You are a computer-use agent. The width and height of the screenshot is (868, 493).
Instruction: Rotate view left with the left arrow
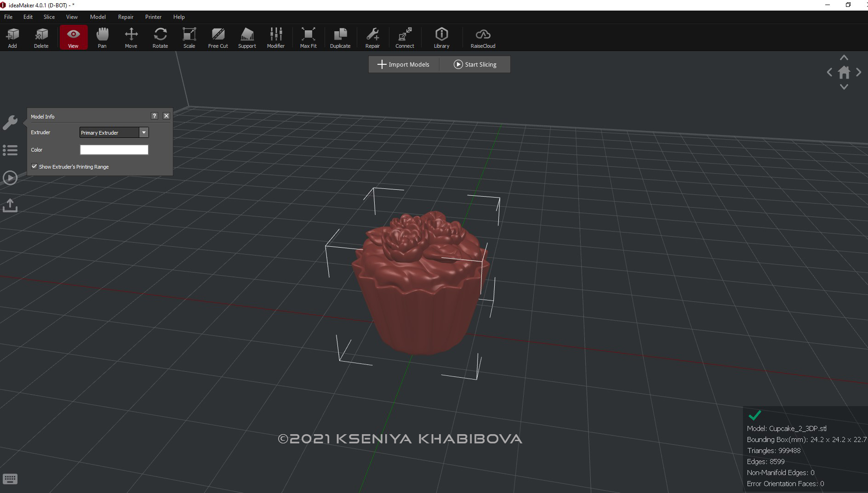pos(829,72)
